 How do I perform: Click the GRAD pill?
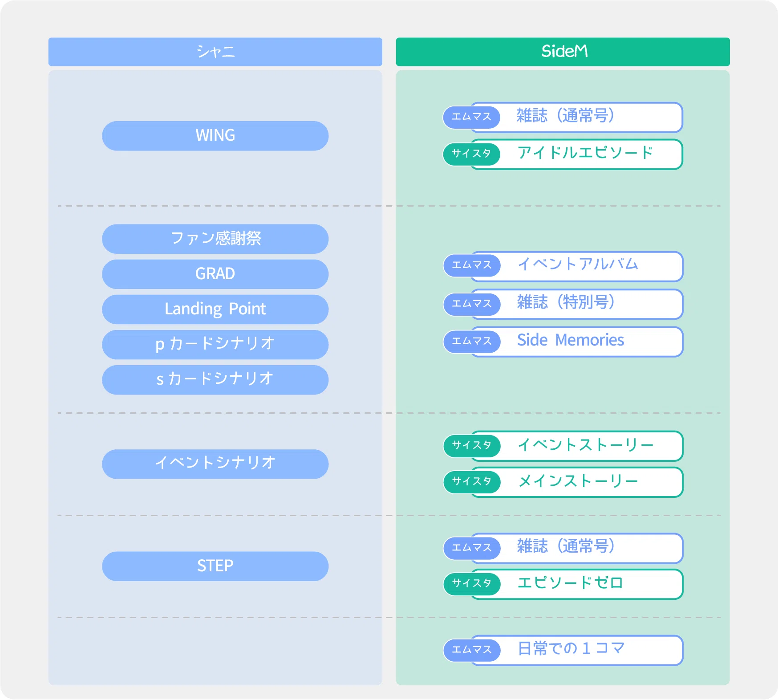[215, 274]
